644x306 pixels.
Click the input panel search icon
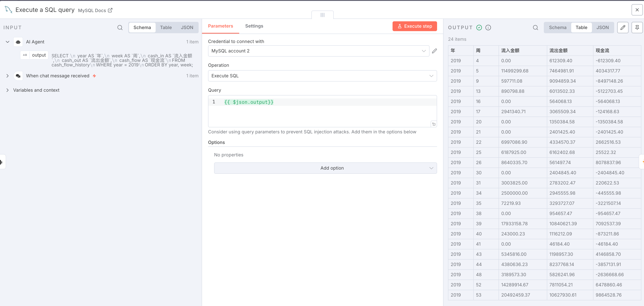(120, 28)
